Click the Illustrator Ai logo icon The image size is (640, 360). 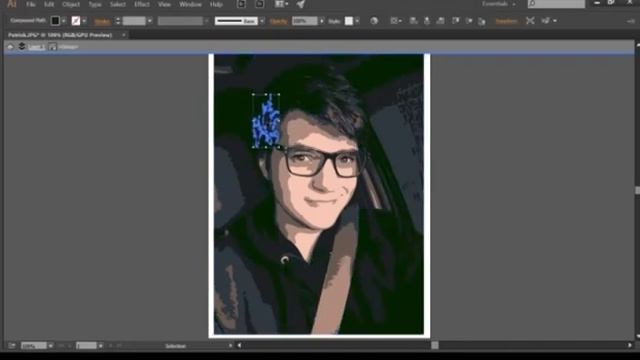(11, 4)
